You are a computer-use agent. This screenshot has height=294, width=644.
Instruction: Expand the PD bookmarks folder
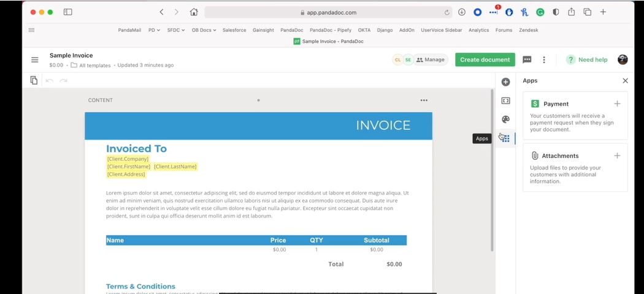pos(155,30)
